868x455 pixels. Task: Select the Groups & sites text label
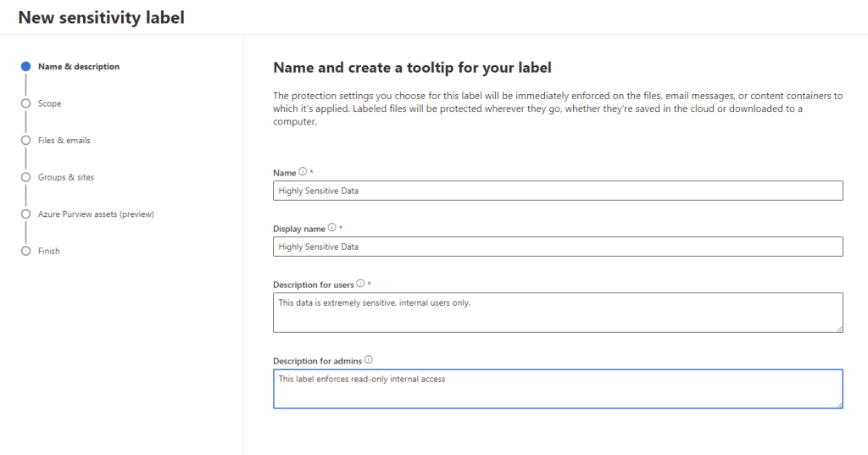(66, 177)
